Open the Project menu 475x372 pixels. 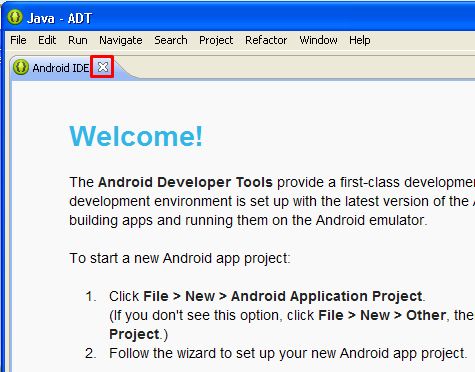tap(216, 40)
